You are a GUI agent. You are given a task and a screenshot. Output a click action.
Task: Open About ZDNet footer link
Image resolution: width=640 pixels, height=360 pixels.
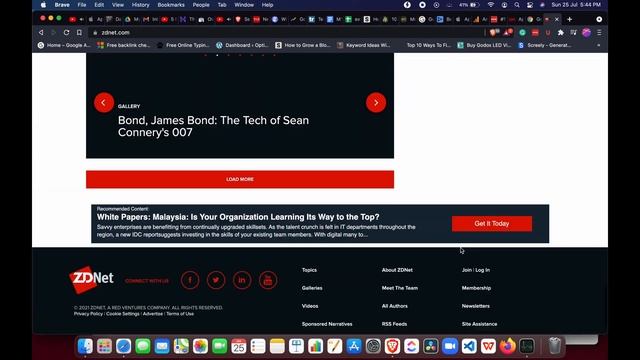[397, 270]
